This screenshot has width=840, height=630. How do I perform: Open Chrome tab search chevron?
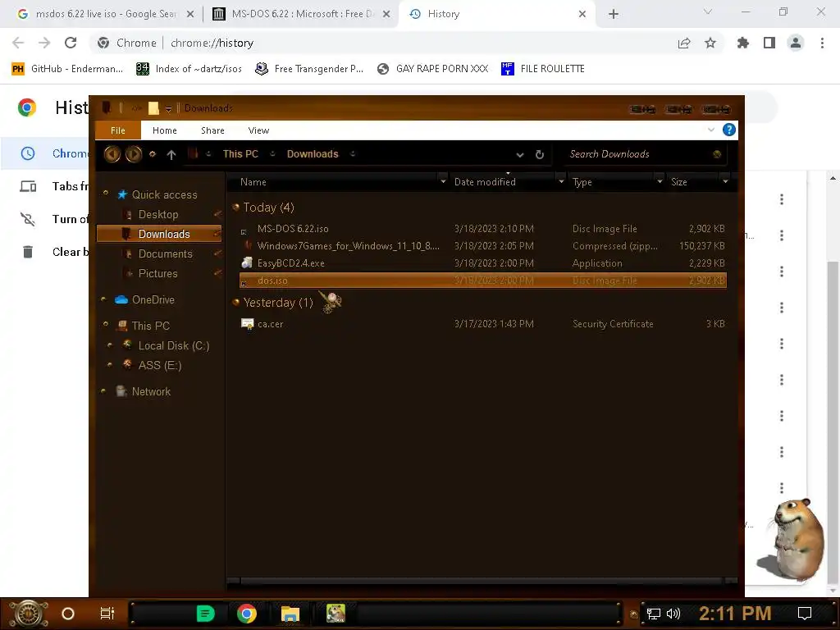pyautogui.click(x=708, y=11)
